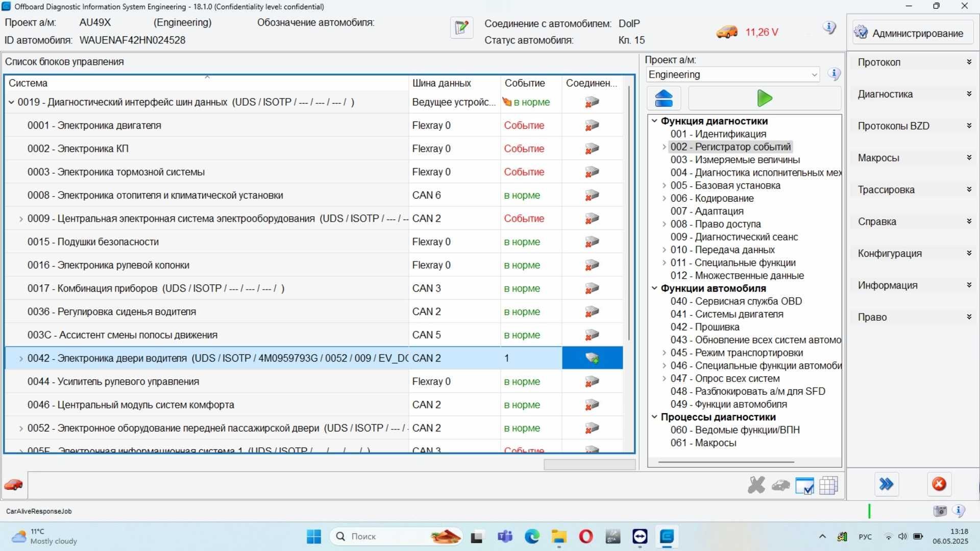Screen dimensions: 980x551
Task: Select 061 - Макросы item
Action: (703, 443)
